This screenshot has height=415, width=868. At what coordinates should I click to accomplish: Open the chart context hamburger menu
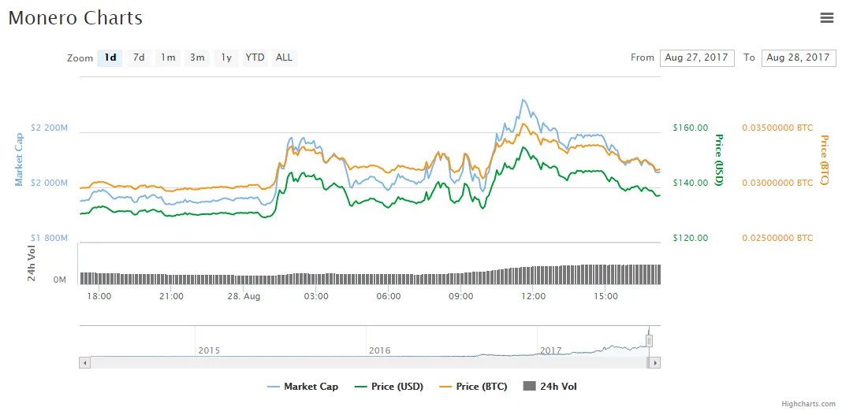826,17
